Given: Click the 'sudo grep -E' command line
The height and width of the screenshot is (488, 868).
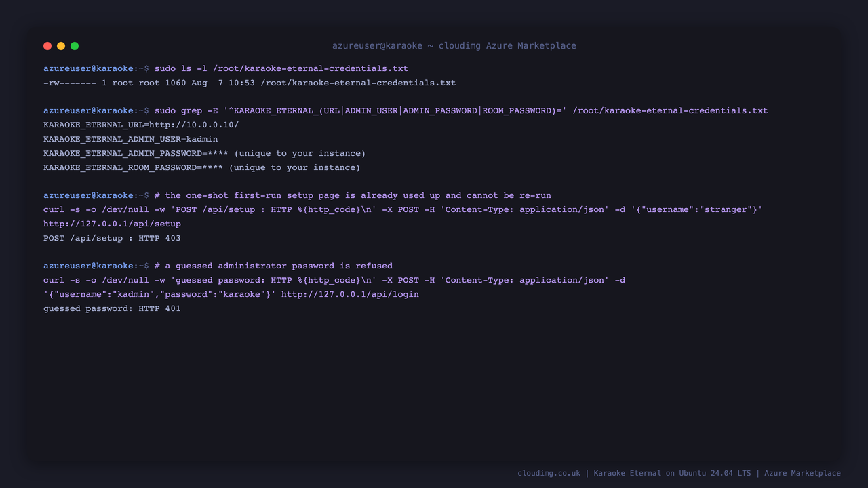Looking at the screenshot, I should click(x=461, y=110).
